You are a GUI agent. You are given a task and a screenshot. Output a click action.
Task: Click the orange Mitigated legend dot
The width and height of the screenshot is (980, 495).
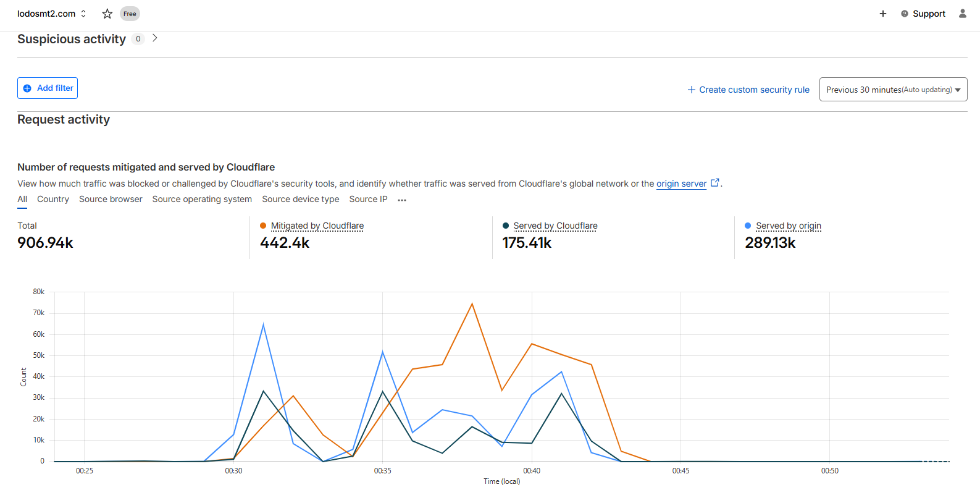263,226
